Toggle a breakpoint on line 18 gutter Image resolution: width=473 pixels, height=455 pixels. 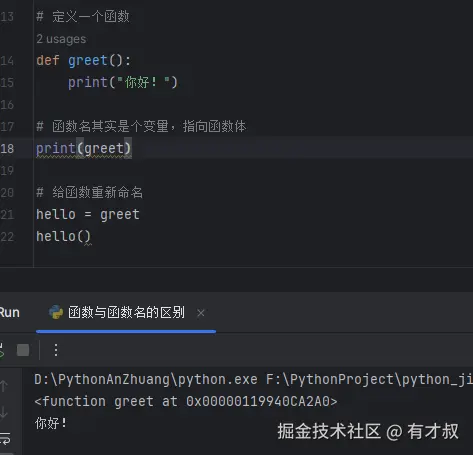7,148
